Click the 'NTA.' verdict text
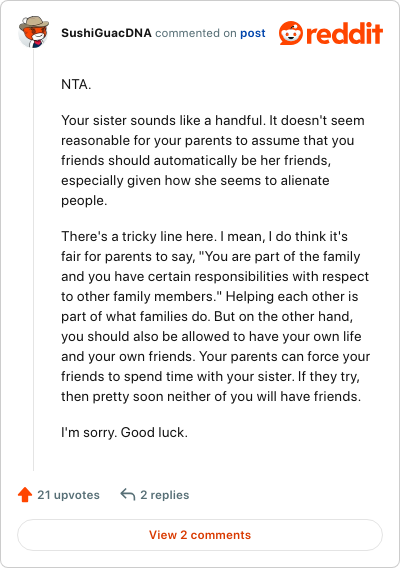Viewport: 400px width, 568px height. click(x=76, y=84)
